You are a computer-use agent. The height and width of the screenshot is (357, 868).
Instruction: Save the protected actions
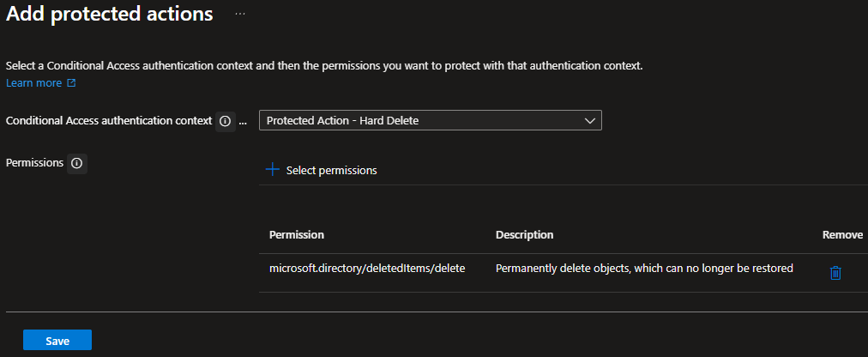point(57,340)
